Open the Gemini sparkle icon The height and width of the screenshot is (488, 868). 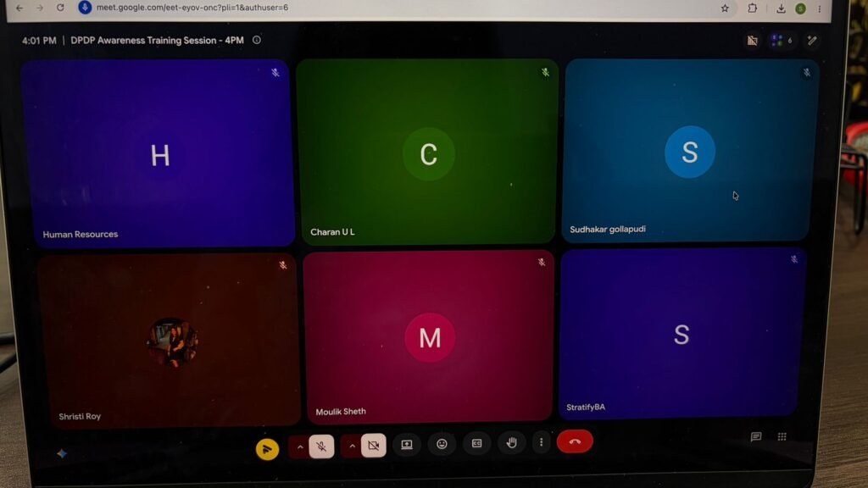click(61, 454)
